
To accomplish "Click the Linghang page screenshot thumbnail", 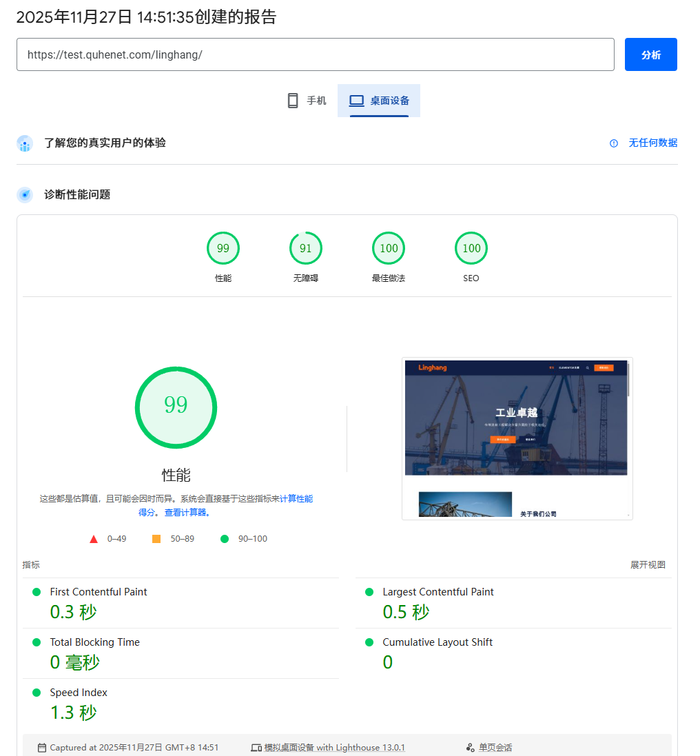I will 517,438.
